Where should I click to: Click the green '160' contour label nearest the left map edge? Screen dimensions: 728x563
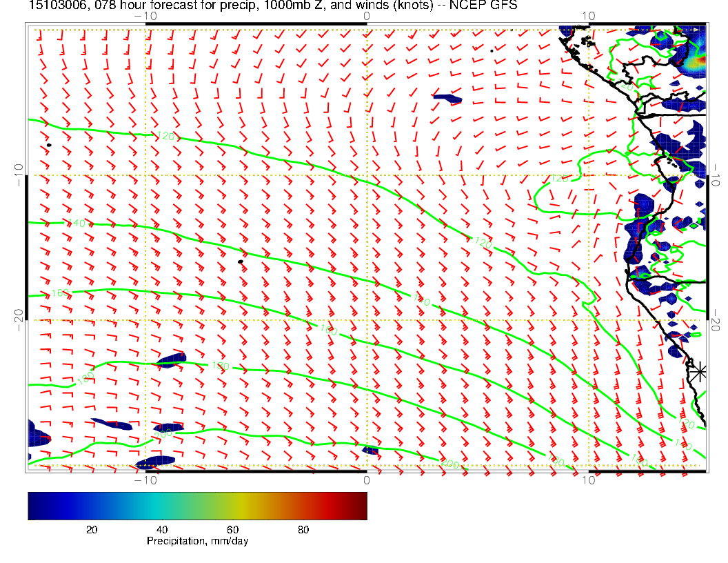(60, 293)
